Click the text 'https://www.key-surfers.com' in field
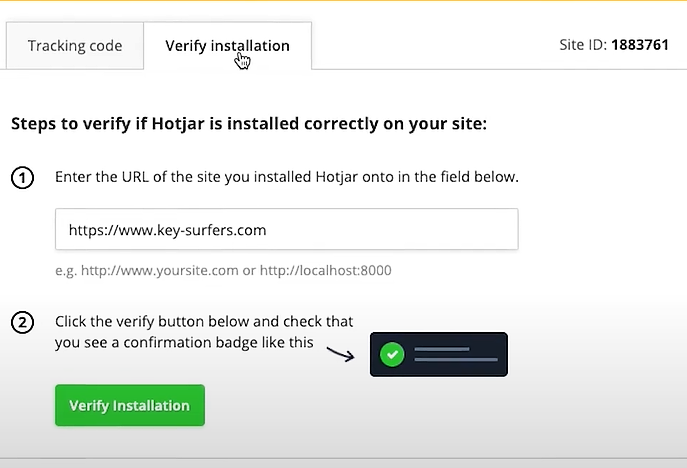The width and height of the screenshot is (687, 468). coord(167,230)
